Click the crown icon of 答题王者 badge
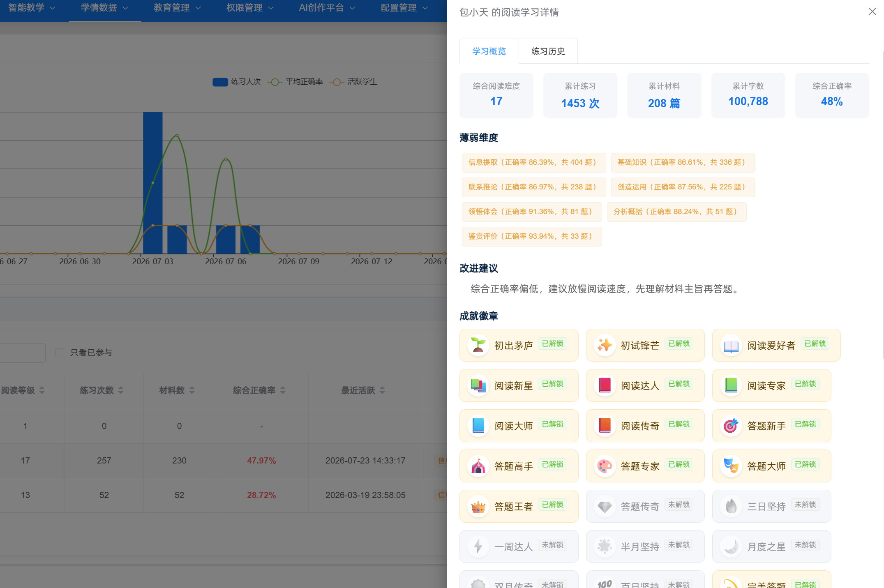 click(x=478, y=506)
